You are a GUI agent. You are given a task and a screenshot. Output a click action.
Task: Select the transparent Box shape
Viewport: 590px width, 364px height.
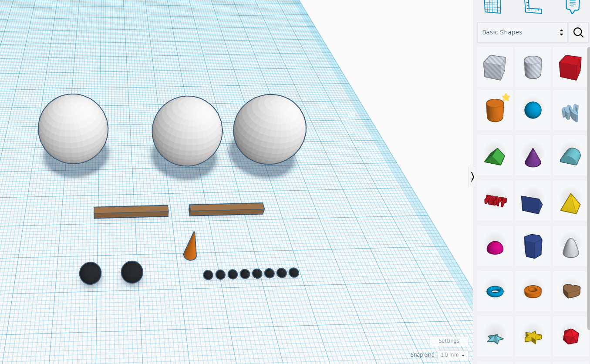click(495, 67)
